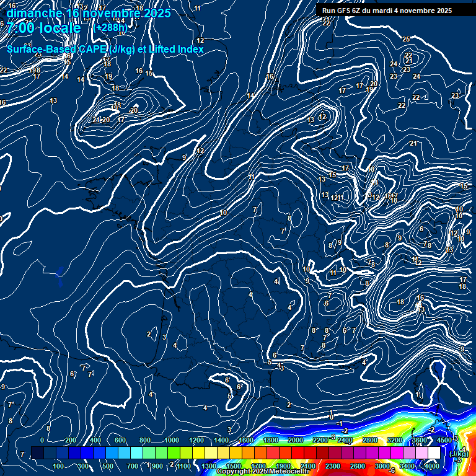Click the '2000' legend value
The width and height of the screenshot is (476, 476).
(x=296, y=440)
